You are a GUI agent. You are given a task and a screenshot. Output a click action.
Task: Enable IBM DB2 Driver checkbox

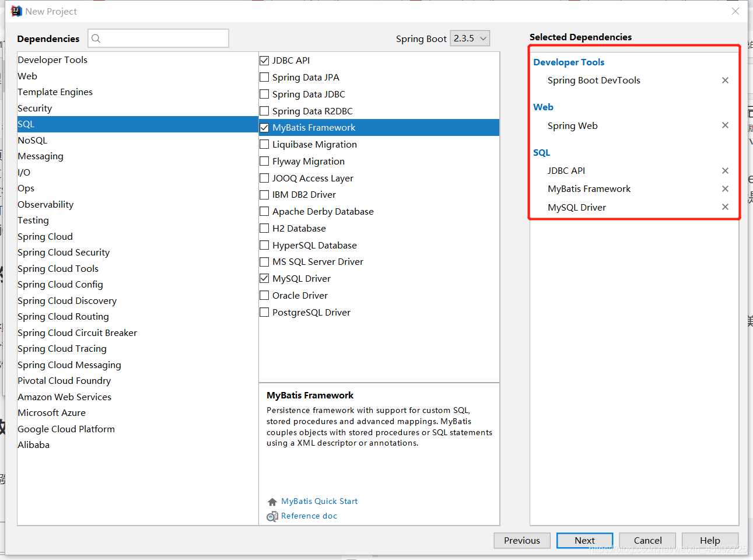click(264, 195)
